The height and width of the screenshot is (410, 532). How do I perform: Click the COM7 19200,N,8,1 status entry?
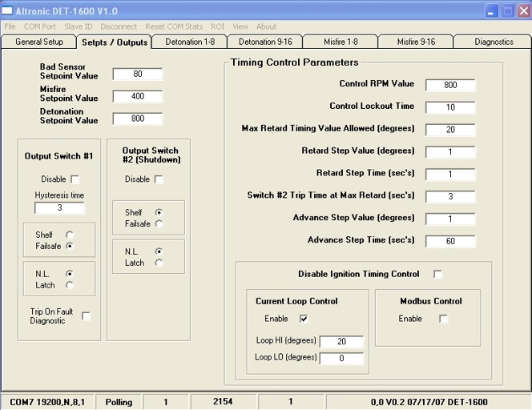pos(47,402)
